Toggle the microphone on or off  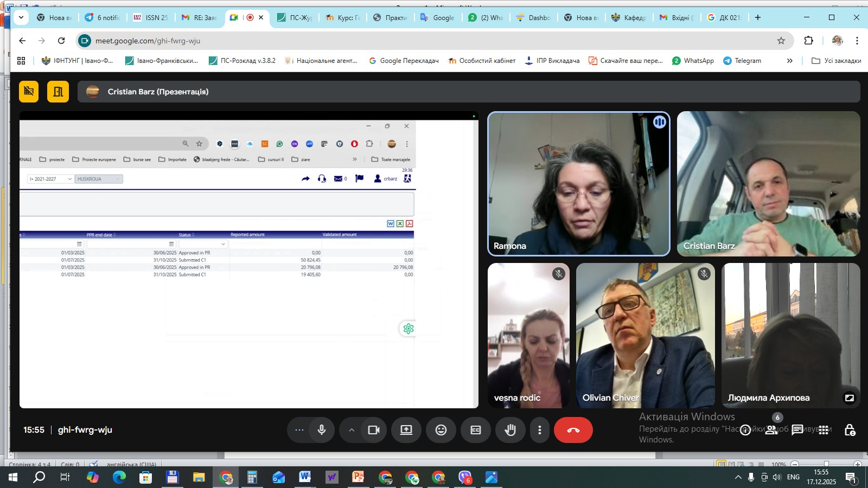[x=322, y=430]
